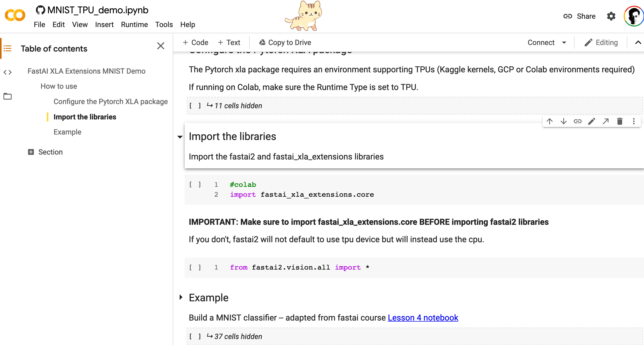Delete the cell using the trash icon
The width and height of the screenshot is (644, 345).
620,121
